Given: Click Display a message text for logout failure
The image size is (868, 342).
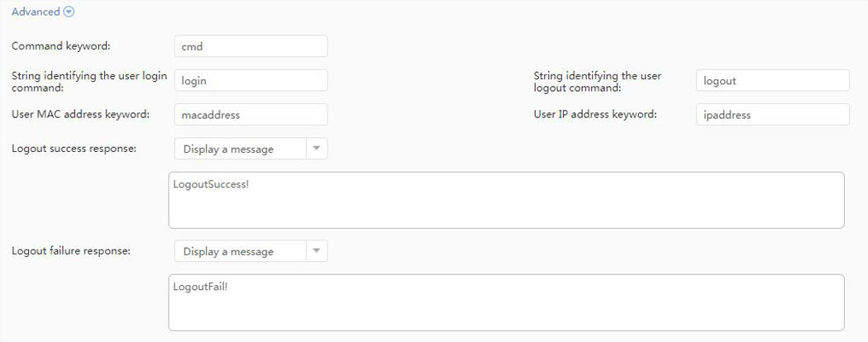Looking at the screenshot, I should click(228, 252).
